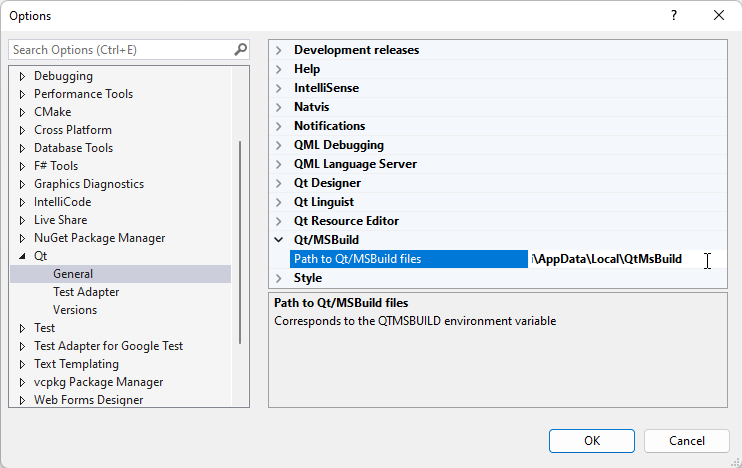Expand the Debugging tree node

tap(22, 76)
